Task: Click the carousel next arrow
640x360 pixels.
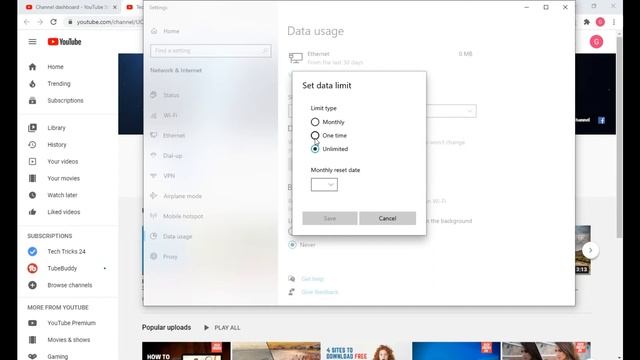Action: click(x=590, y=250)
